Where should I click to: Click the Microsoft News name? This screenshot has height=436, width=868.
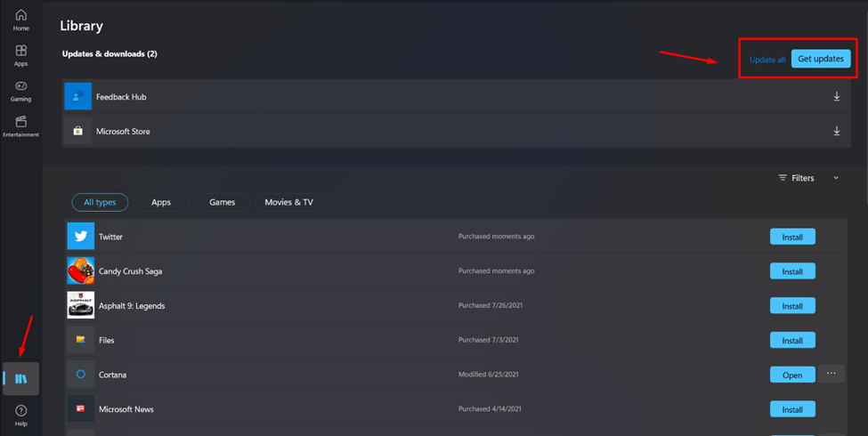[126, 409]
